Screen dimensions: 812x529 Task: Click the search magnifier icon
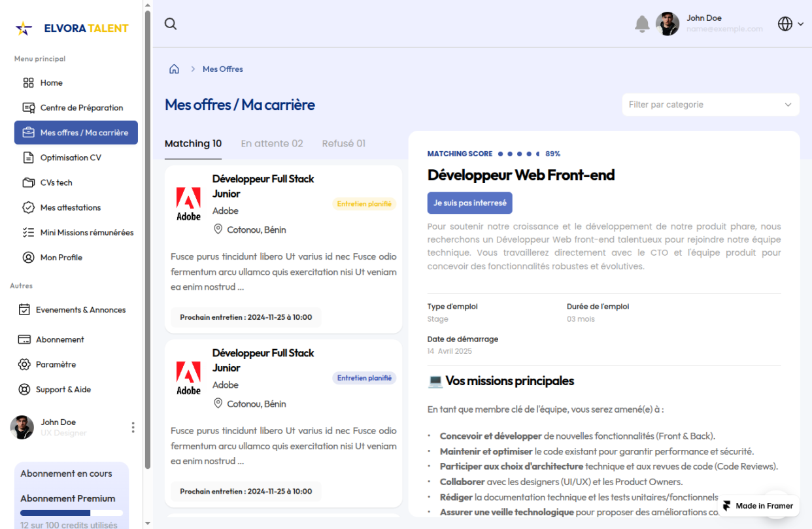click(x=171, y=24)
